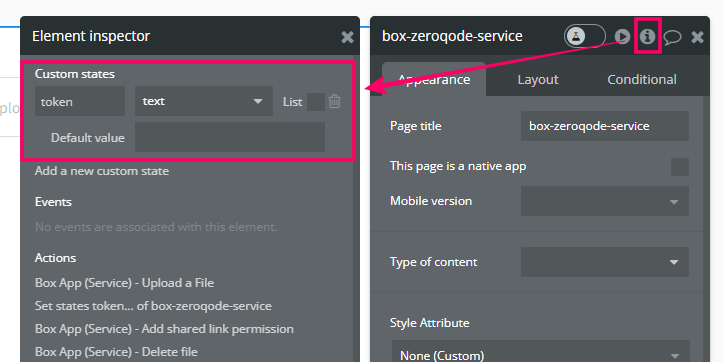Click the Custom states heading

(75, 74)
